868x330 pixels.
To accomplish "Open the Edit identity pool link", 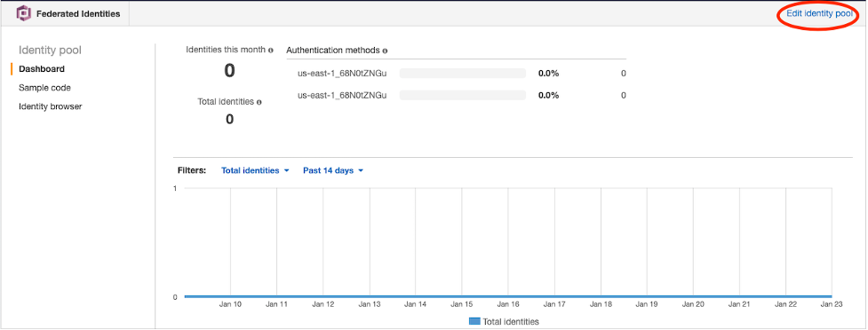I will [820, 13].
